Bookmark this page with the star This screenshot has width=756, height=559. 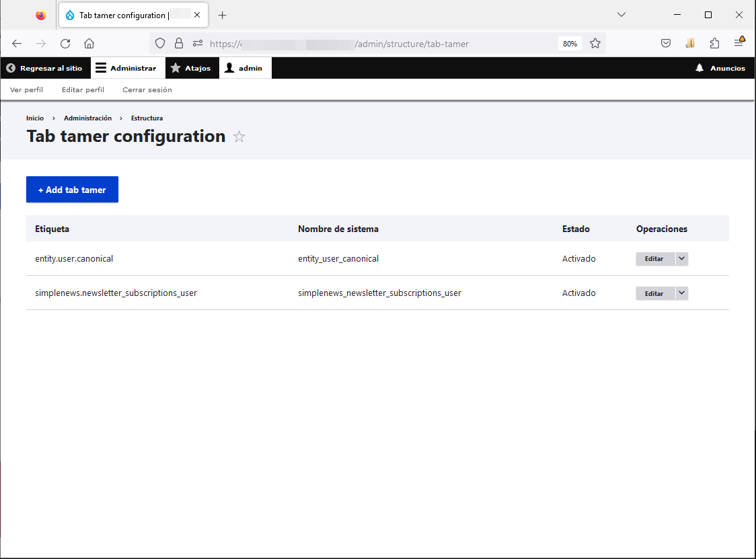pyautogui.click(x=595, y=44)
